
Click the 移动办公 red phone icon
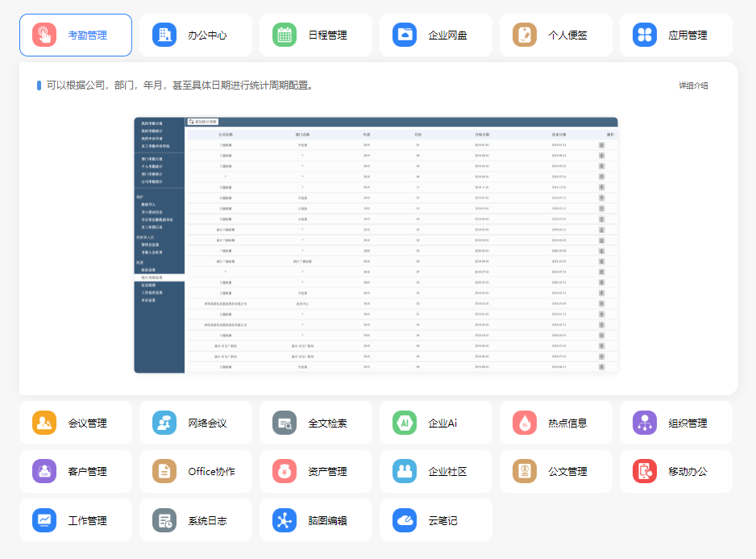tap(645, 471)
